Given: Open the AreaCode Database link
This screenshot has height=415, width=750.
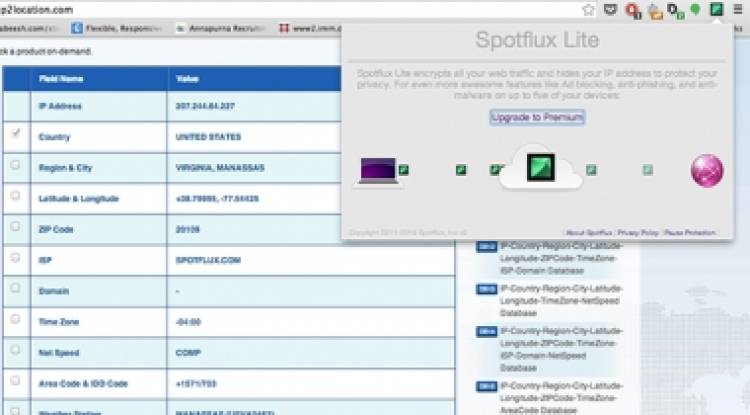Looking at the screenshot, I should pos(561,398).
